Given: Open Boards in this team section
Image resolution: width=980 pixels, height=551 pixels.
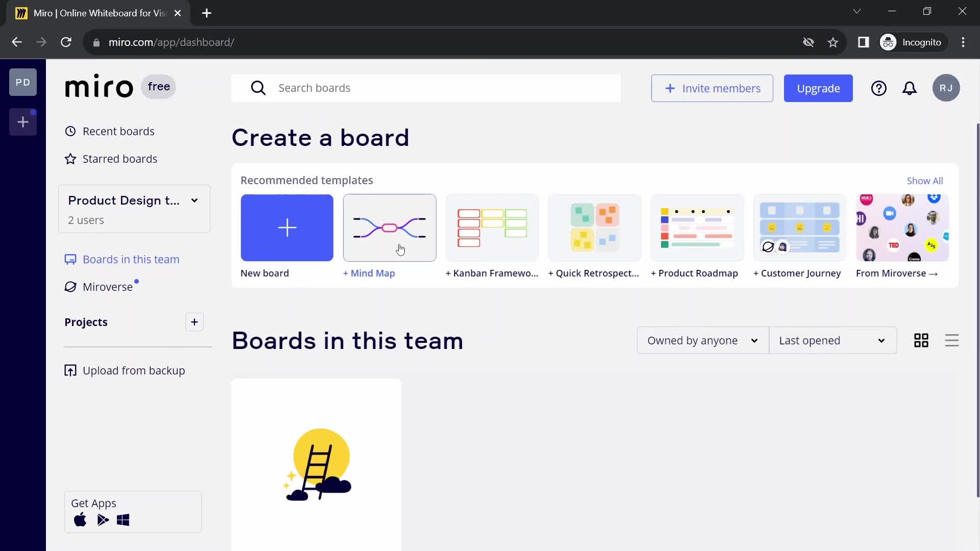Looking at the screenshot, I should 131,259.
